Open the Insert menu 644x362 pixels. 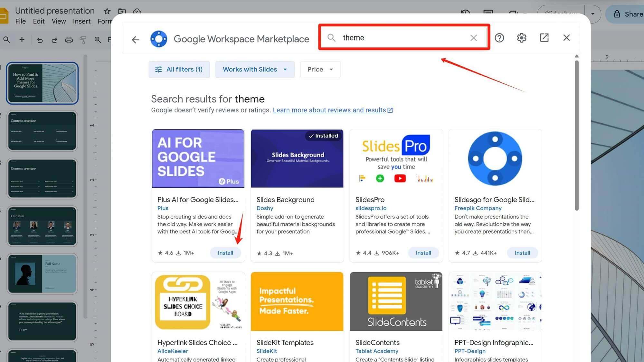(81, 21)
